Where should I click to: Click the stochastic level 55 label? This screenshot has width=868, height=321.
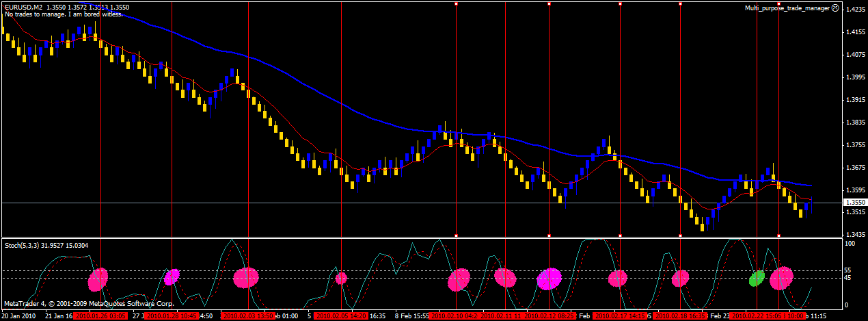(848, 271)
